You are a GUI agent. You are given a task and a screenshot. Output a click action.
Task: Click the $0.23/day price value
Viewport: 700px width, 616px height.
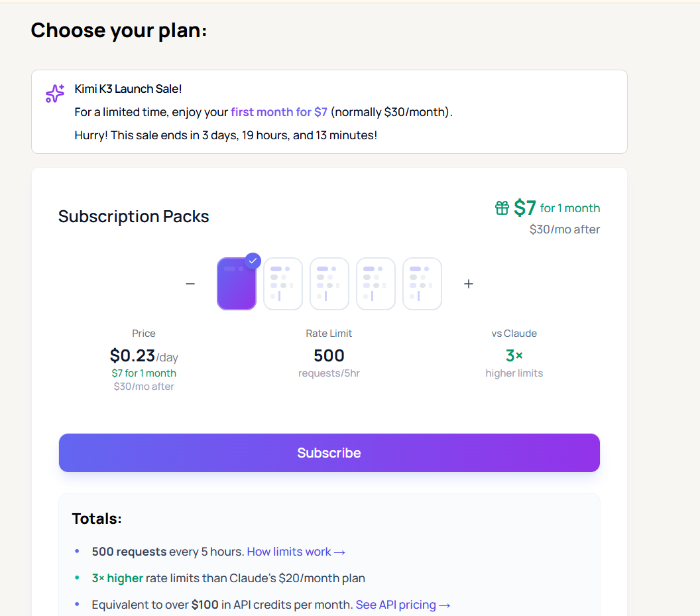click(x=144, y=356)
